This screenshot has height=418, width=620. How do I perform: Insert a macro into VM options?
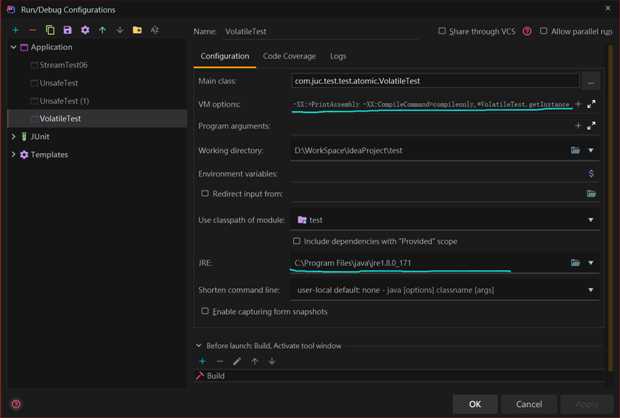[x=578, y=104]
